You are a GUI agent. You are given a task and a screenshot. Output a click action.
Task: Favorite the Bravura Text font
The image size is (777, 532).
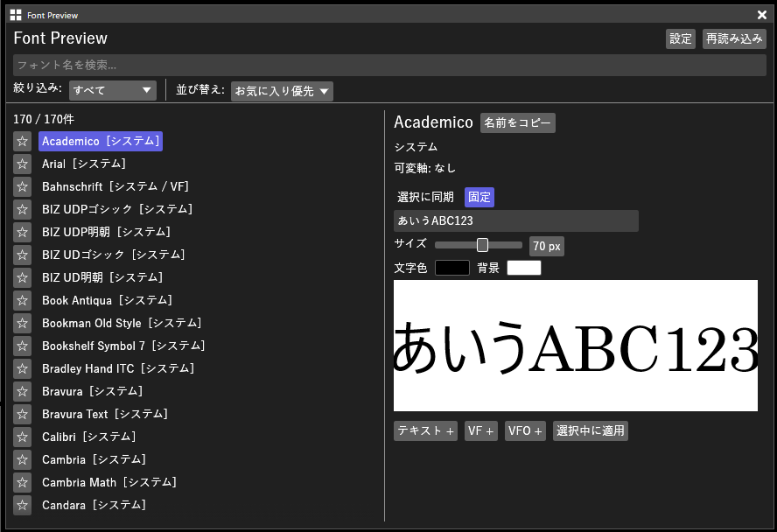pyautogui.click(x=22, y=415)
